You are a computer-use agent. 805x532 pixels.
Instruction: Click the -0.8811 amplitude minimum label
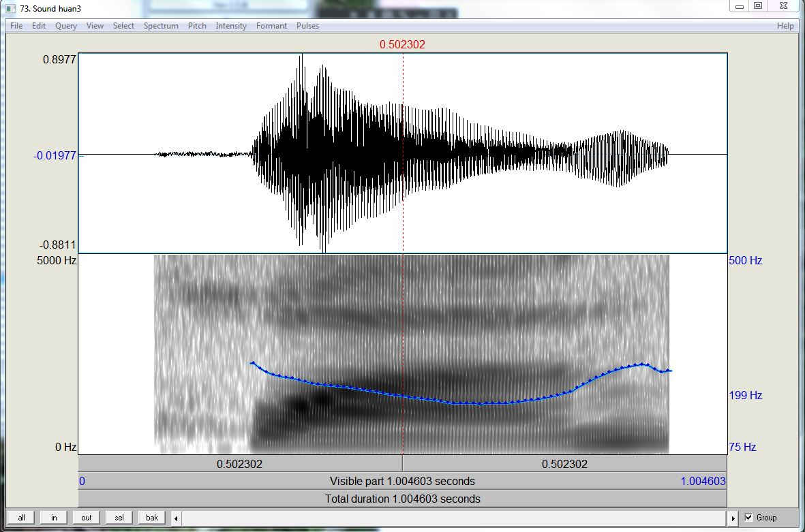[x=57, y=245]
